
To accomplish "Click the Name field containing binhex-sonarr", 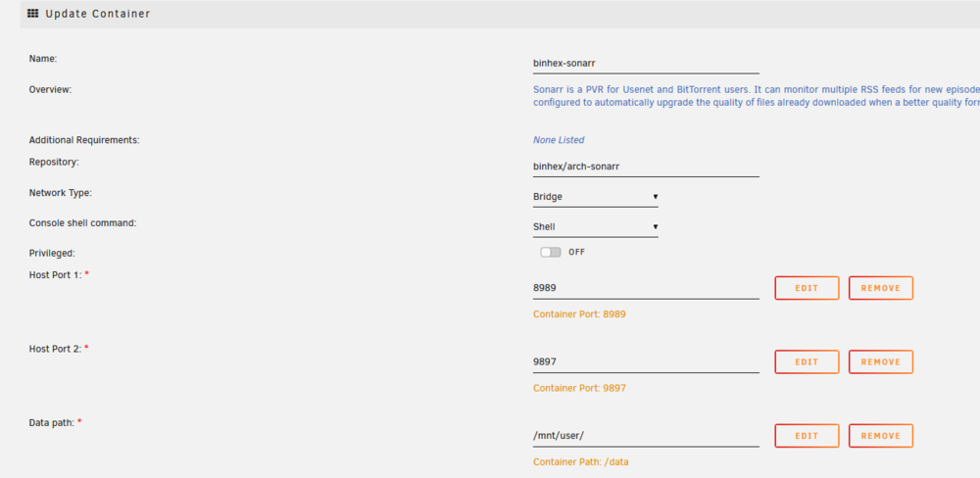I will coord(646,63).
